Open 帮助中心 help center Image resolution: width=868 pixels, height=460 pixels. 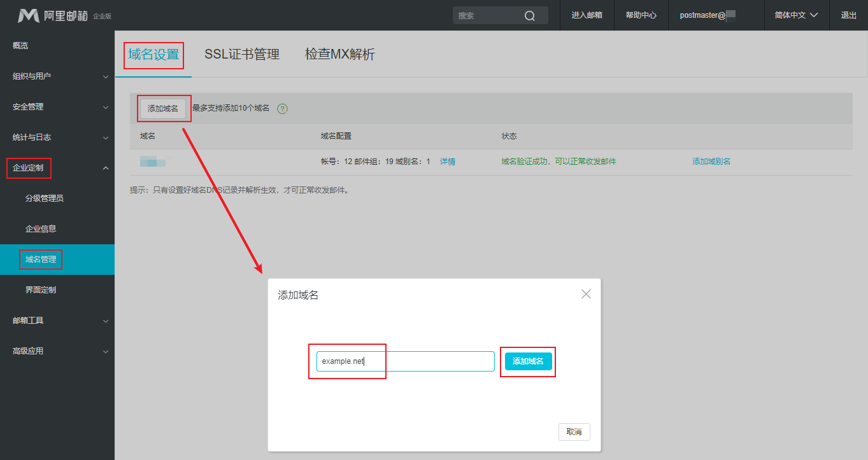(x=641, y=15)
